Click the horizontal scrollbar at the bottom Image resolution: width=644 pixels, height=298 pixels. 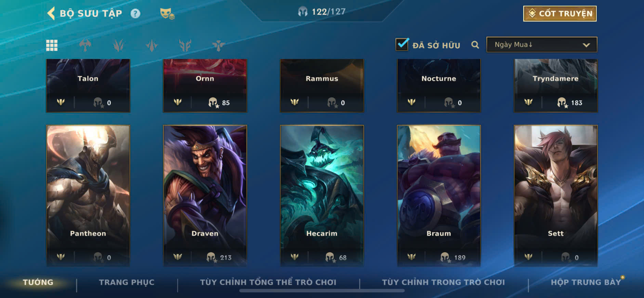[x=322, y=291]
